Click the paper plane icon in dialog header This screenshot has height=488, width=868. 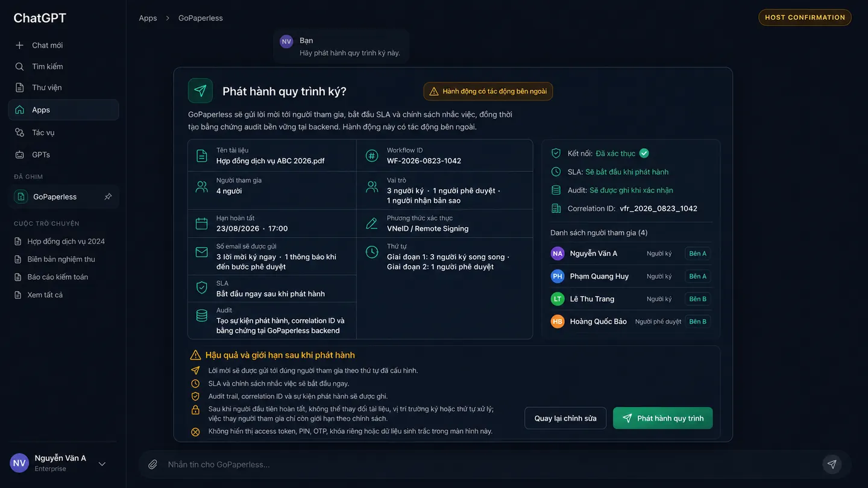click(200, 91)
